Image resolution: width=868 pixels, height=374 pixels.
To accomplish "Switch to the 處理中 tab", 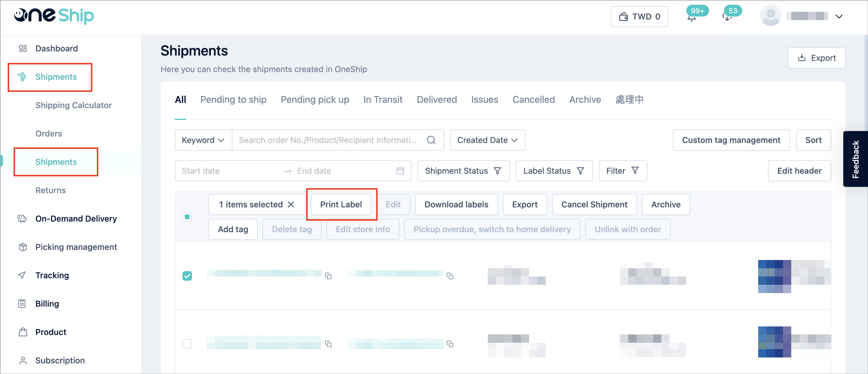I will click(x=629, y=100).
